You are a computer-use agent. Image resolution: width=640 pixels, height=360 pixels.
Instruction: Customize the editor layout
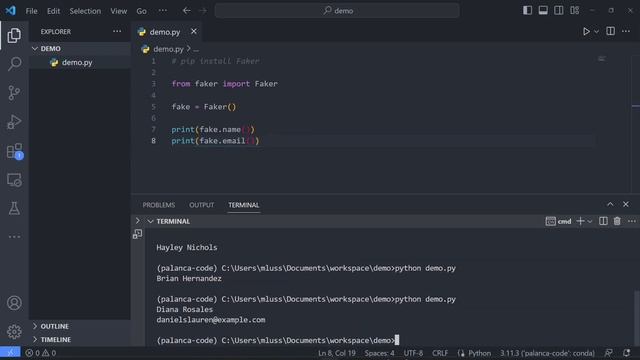575,11
